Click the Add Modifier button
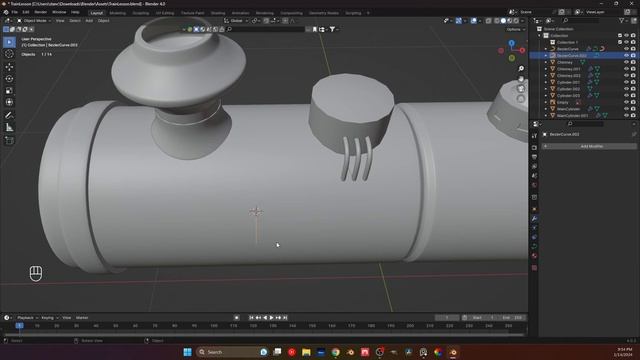 pos(589,146)
